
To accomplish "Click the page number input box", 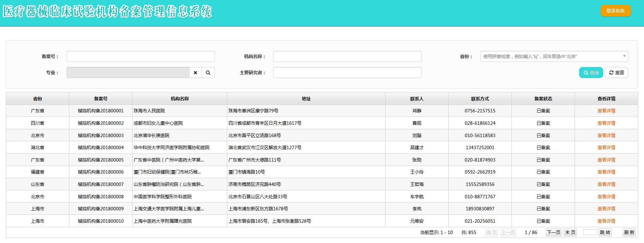I will pyautogui.click(x=590, y=232).
